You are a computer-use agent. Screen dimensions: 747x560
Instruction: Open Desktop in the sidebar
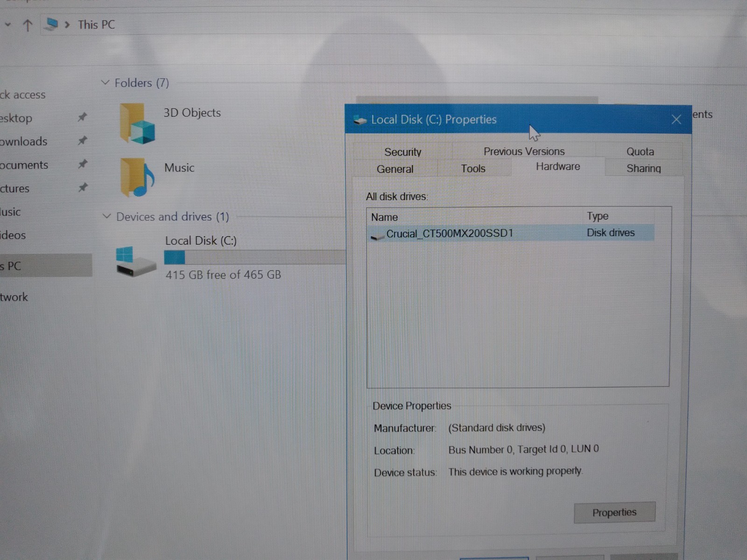tap(16, 118)
